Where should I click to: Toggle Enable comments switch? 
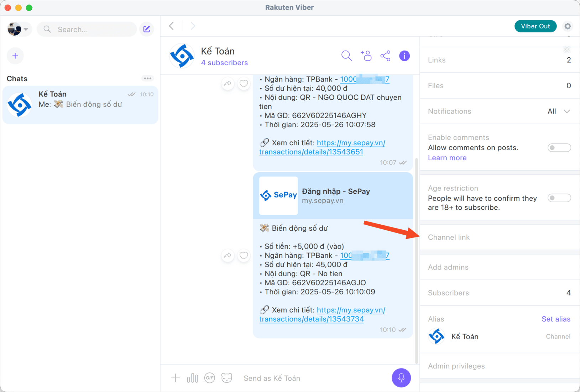[559, 147]
